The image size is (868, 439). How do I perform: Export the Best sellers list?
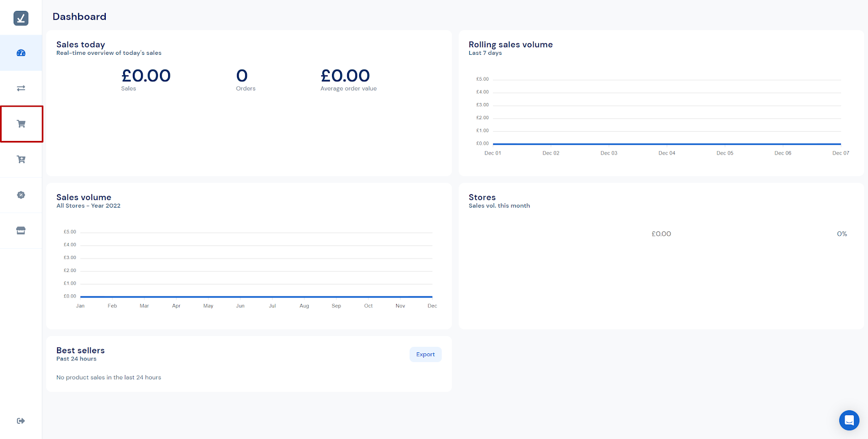click(425, 354)
